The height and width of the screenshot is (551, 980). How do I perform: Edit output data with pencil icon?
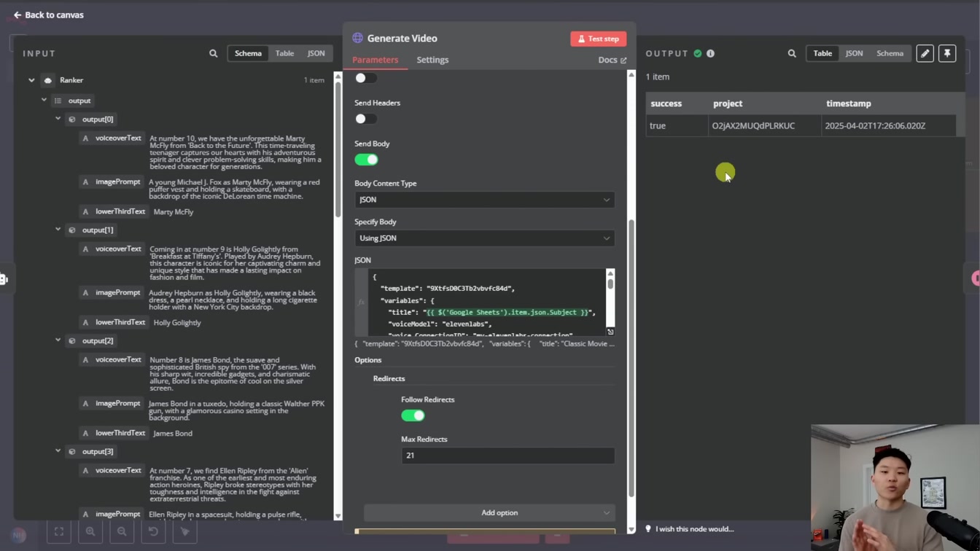(925, 53)
